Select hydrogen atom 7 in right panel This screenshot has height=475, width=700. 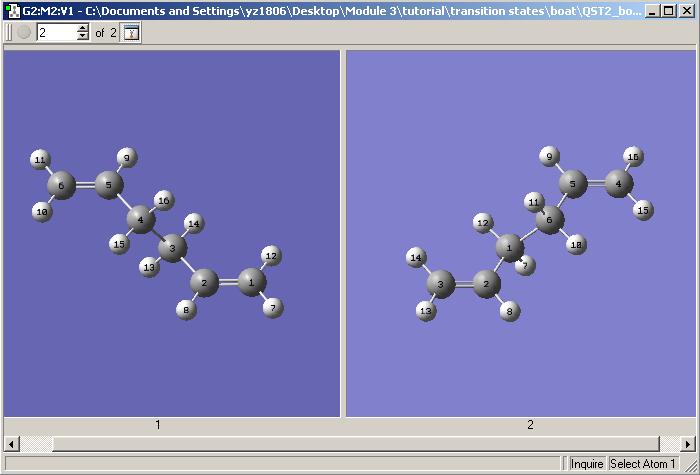(x=526, y=266)
